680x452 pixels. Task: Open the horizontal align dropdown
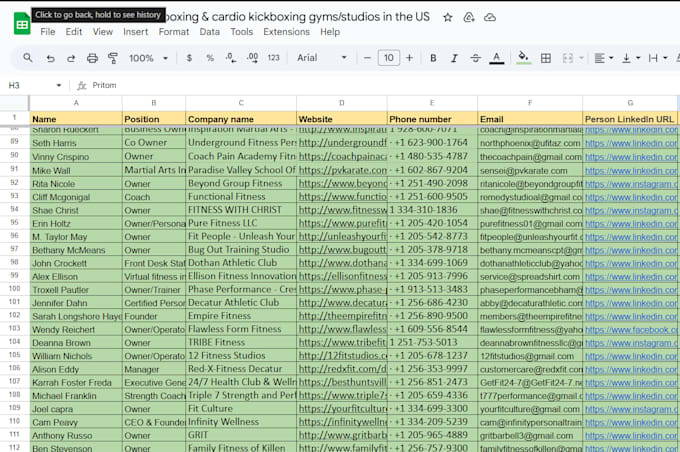pyautogui.click(x=603, y=58)
